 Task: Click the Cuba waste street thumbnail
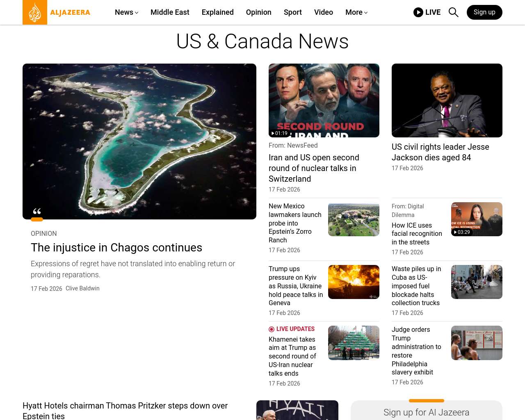tap(477, 282)
